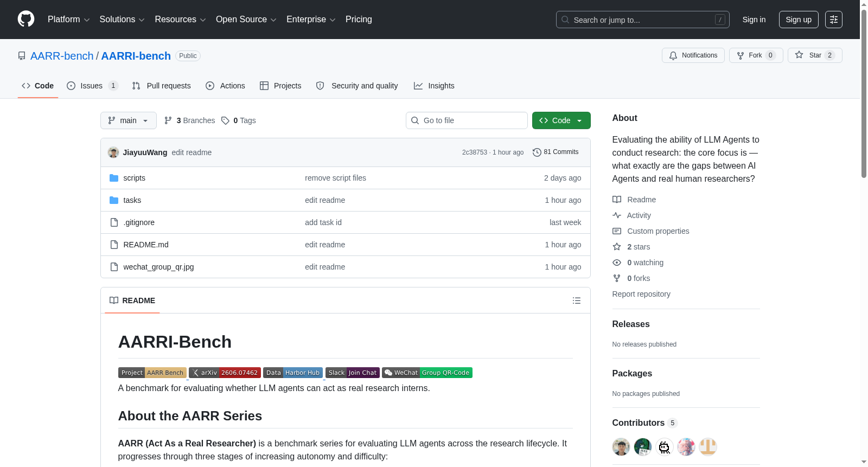
Task: Click the star icon beside 2 stars
Action: [617, 247]
